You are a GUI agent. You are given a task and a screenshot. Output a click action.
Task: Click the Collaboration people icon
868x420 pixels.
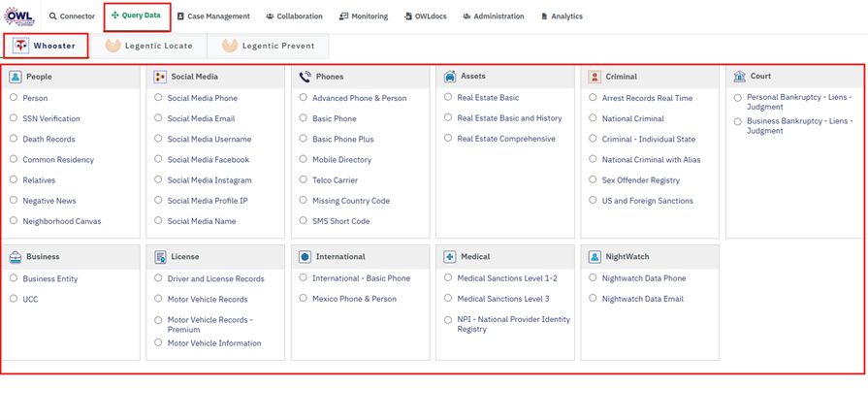pos(270,16)
